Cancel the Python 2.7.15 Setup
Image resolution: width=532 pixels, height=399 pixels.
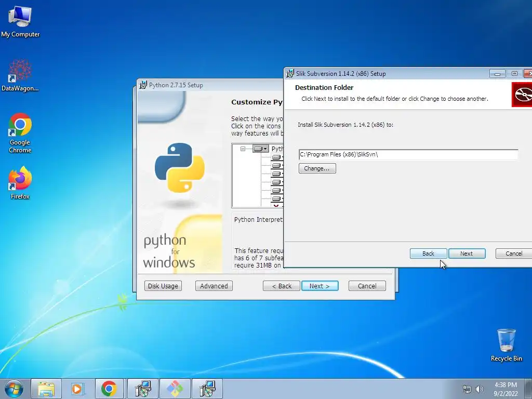pyautogui.click(x=367, y=286)
